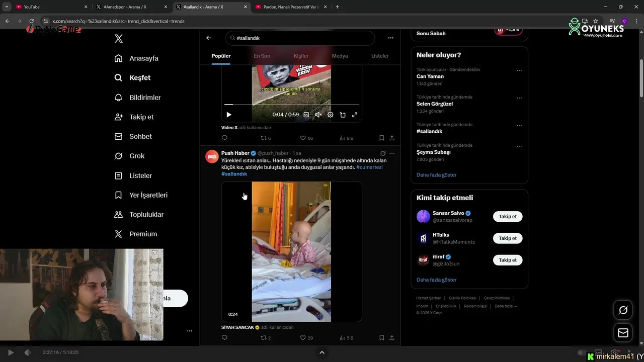The width and height of the screenshot is (644, 362).
Task: Switch to Kişiler tab
Action: (x=301, y=56)
